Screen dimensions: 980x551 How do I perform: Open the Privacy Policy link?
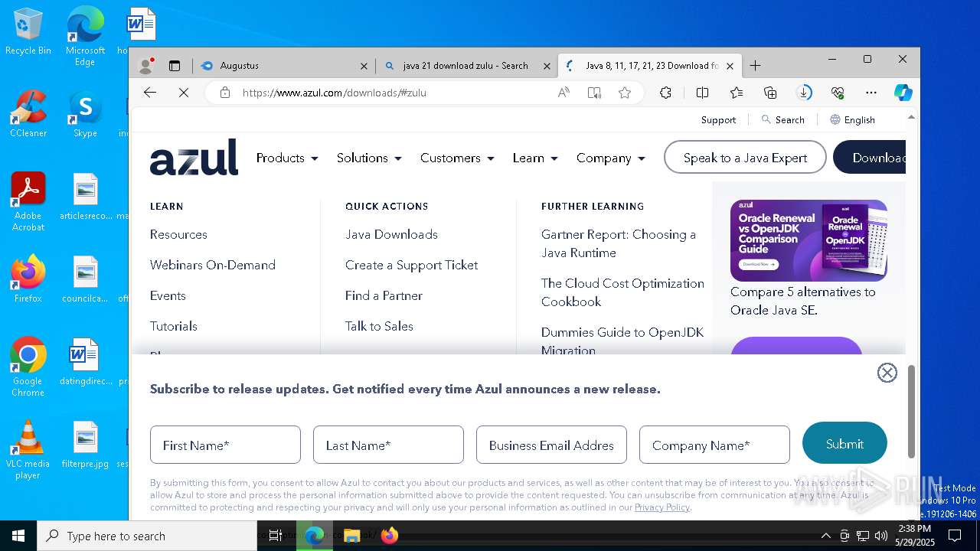click(x=661, y=507)
